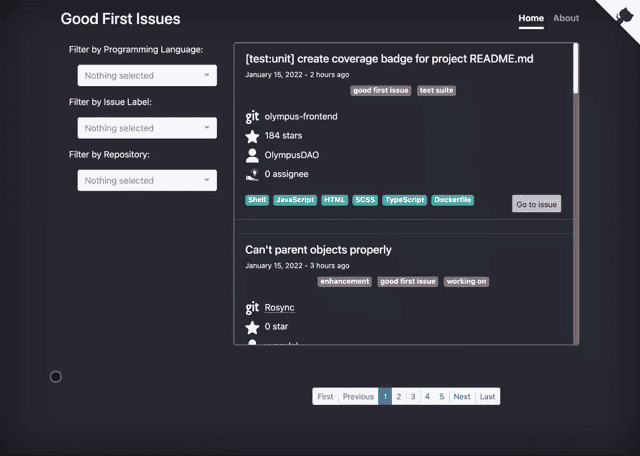The height and width of the screenshot is (456, 640).
Task: Click the user icon beside OlympusDAO
Action: (x=252, y=156)
